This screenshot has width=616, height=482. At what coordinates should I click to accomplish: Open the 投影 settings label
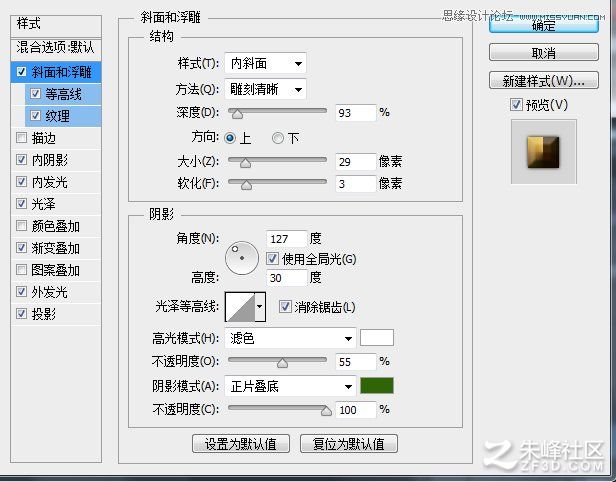pyautogui.click(x=44, y=314)
